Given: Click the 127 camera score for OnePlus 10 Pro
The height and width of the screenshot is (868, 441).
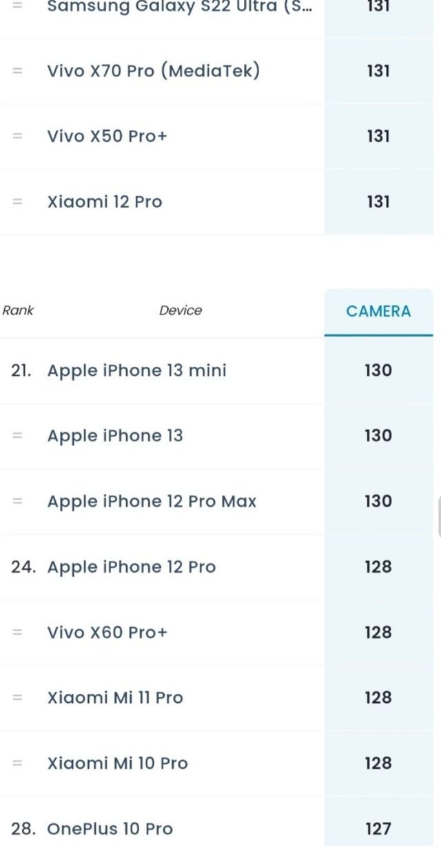Looking at the screenshot, I should pyautogui.click(x=378, y=829).
